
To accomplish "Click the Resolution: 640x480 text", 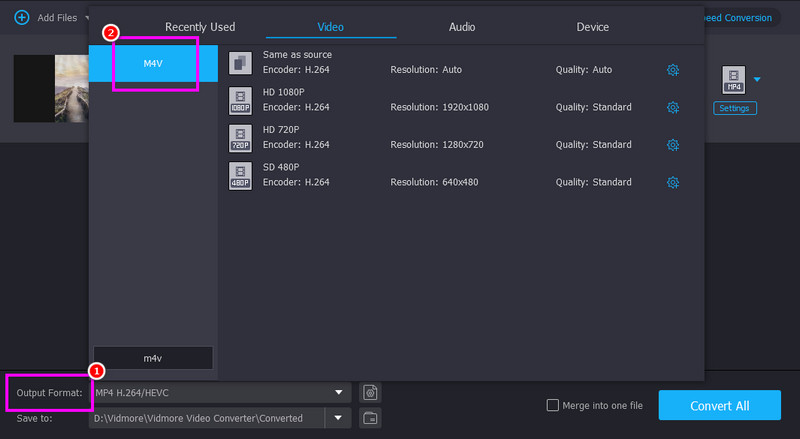I will [434, 182].
